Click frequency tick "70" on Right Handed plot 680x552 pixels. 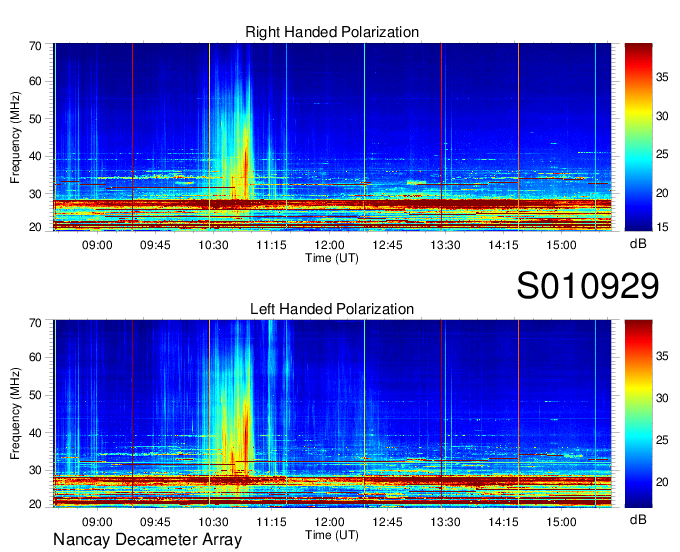35,46
